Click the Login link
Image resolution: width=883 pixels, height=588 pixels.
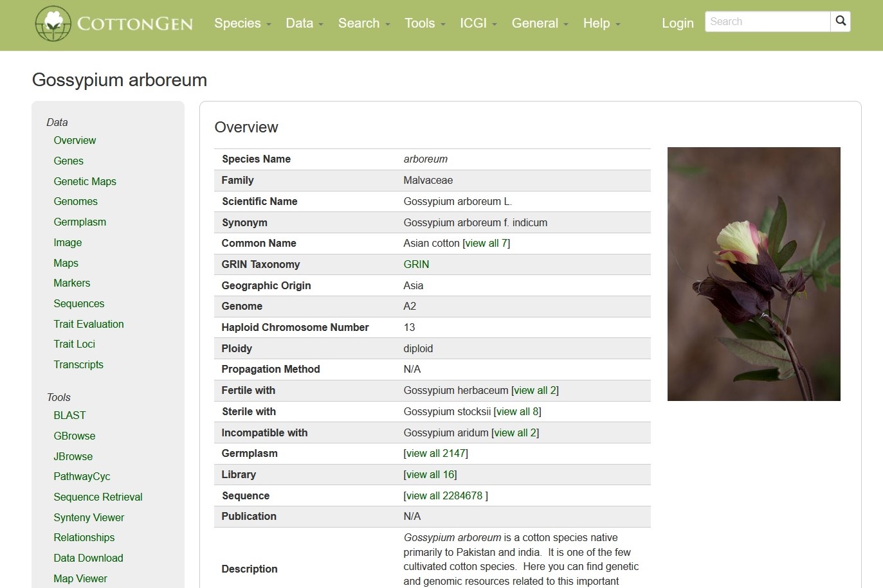tap(678, 23)
